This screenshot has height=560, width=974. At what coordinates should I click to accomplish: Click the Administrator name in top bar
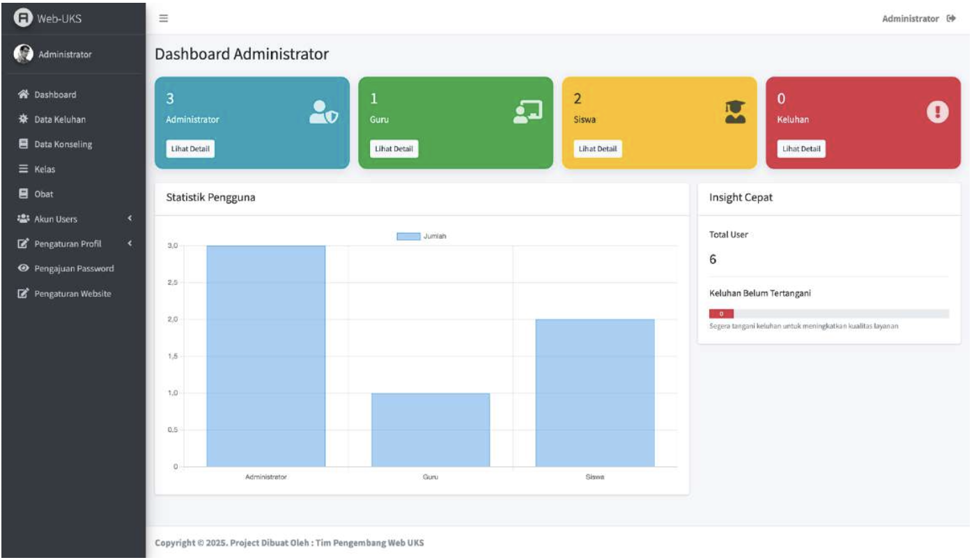pos(910,19)
